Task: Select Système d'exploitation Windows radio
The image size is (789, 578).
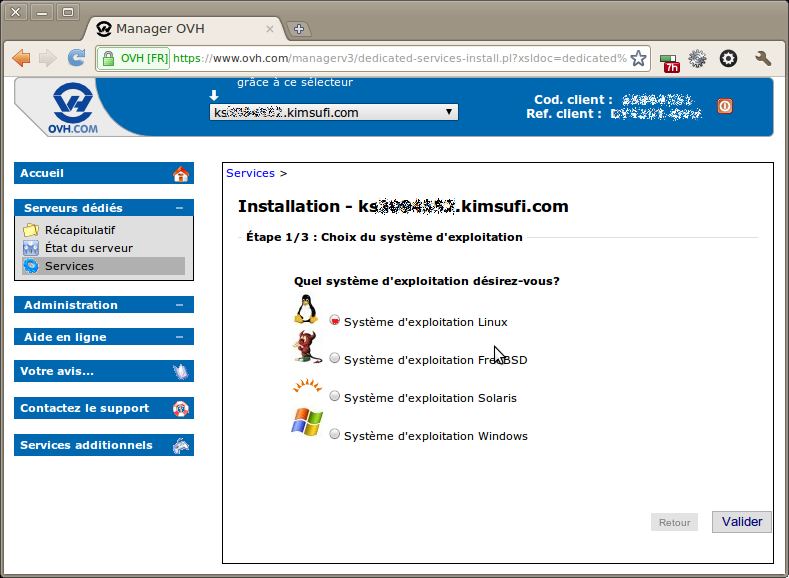Action: (x=335, y=434)
